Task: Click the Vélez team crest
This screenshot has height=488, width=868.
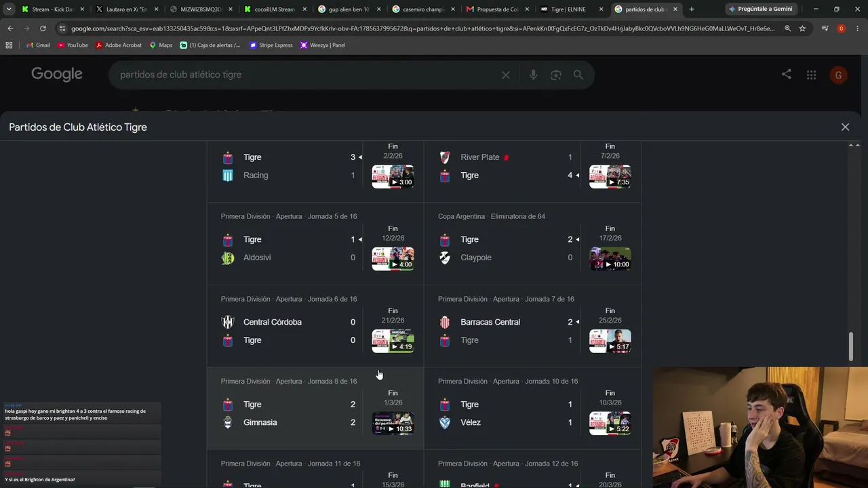Action: click(x=445, y=422)
